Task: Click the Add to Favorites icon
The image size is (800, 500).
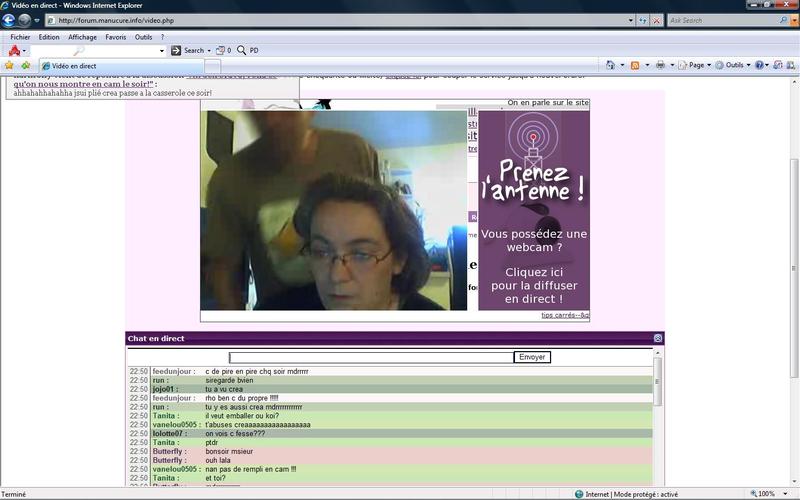Action: (x=25, y=65)
